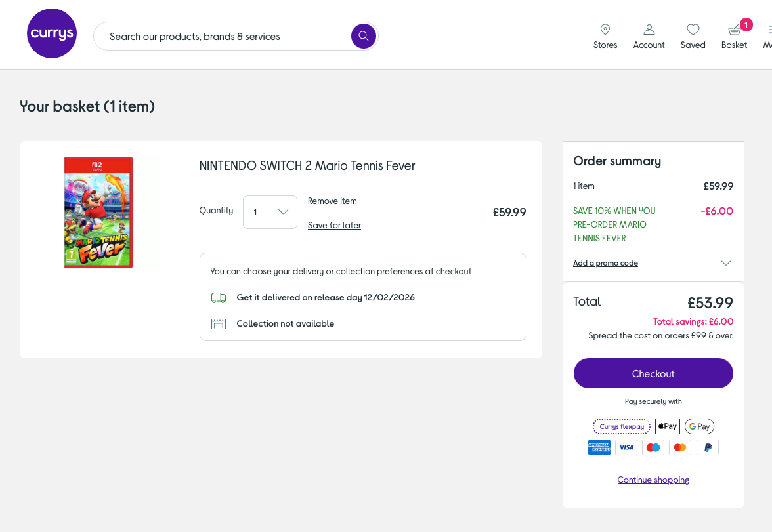This screenshot has width=772, height=532.
Task: Click the Visa card icon
Action: [x=626, y=447]
